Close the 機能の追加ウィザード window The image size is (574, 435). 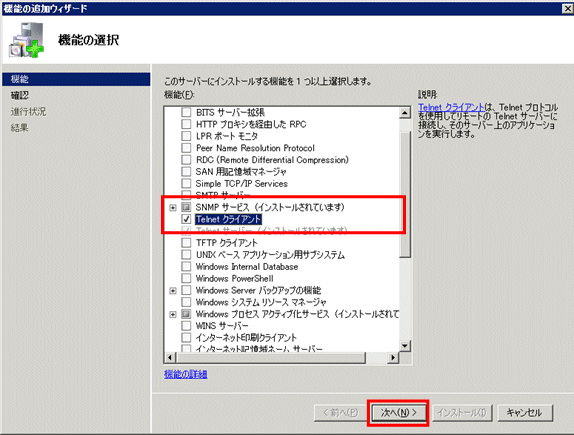[x=567, y=8]
